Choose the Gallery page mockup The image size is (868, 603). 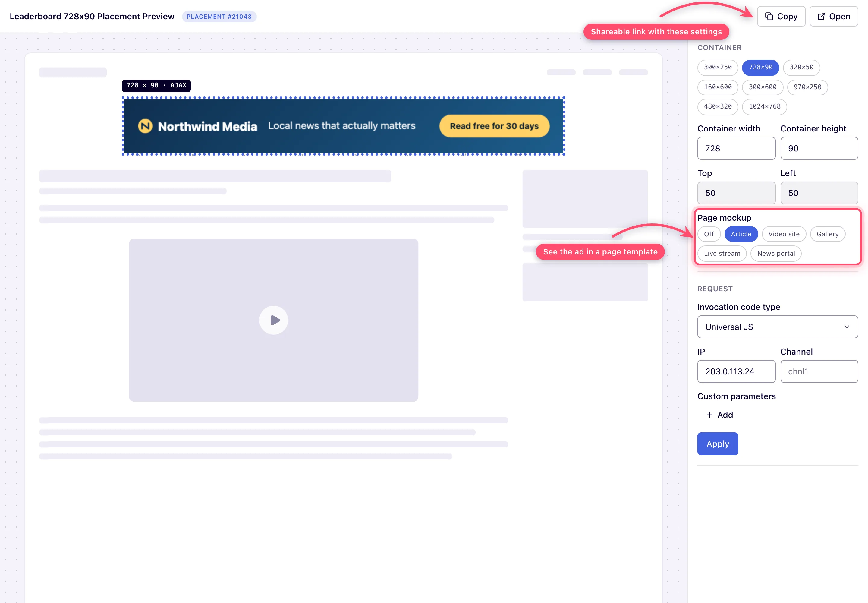pos(827,234)
